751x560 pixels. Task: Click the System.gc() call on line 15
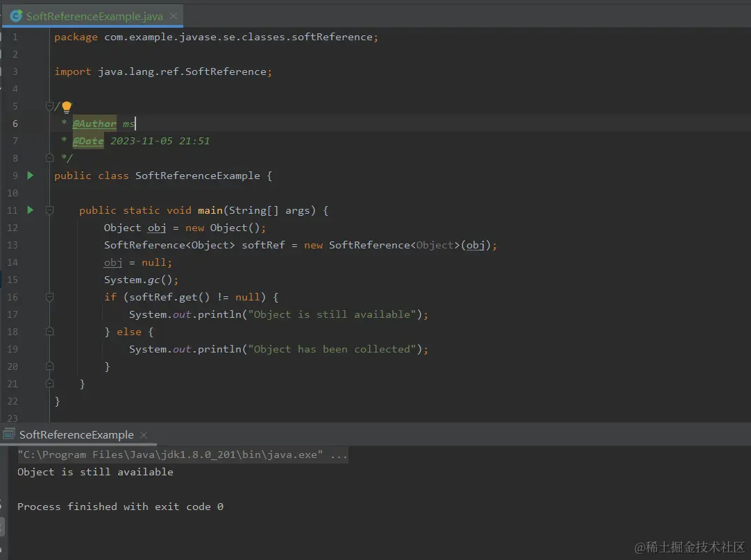point(141,280)
